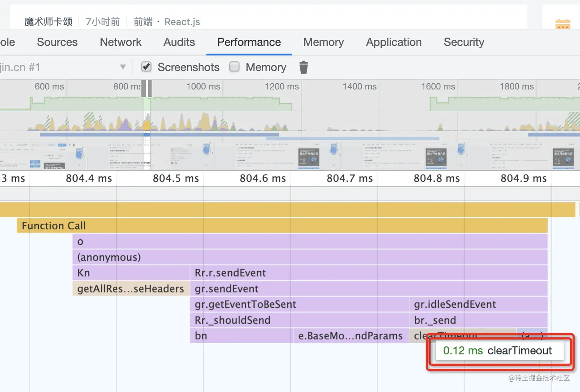Select the getAllRes...seHeaders call block
The image size is (580, 392).
click(x=130, y=289)
